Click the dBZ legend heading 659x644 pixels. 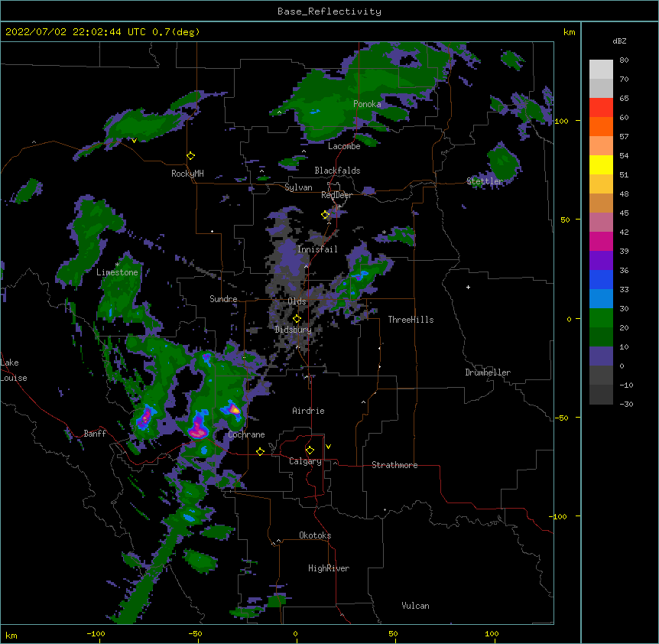click(x=619, y=41)
